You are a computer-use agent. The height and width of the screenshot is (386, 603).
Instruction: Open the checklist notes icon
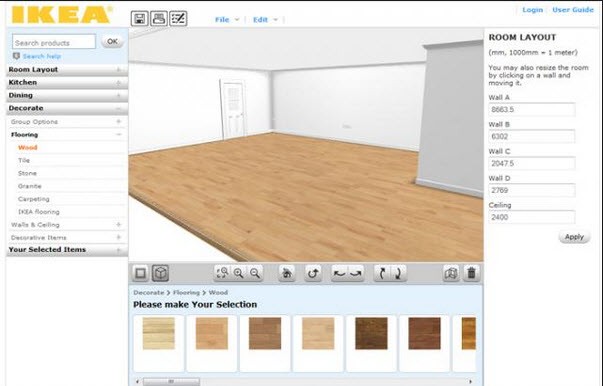178,18
